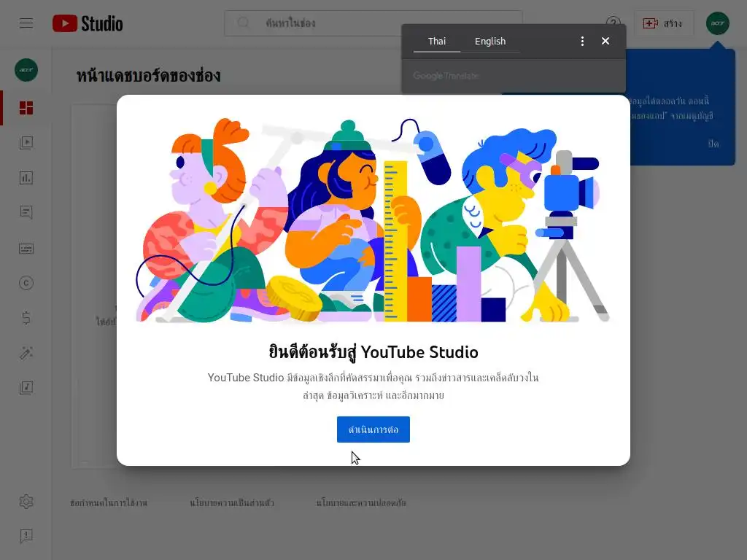Open the channel avatar in sidebar
The width and height of the screenshot is (747, 560).
26,70
